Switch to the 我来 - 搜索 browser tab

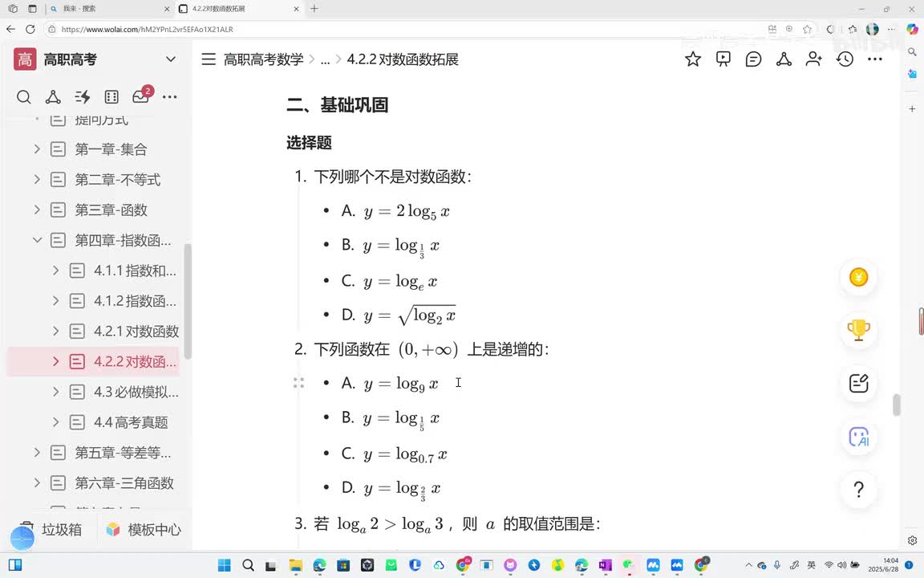110,9
